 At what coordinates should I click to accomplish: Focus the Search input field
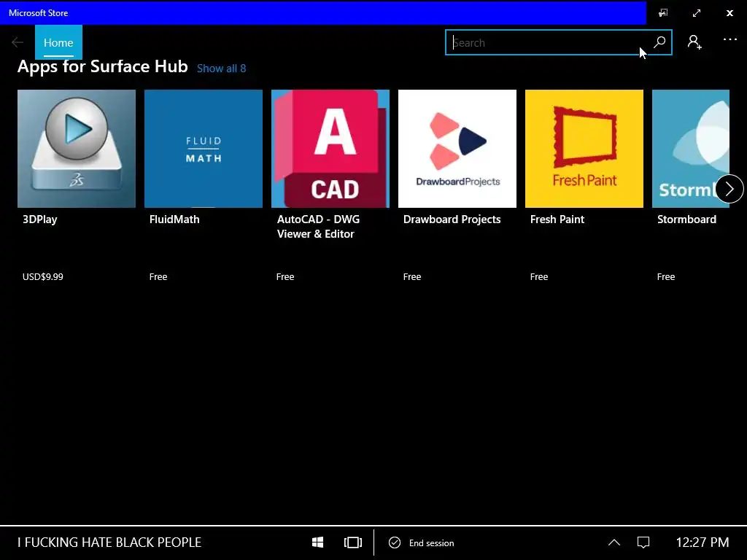tap(558, 42)
